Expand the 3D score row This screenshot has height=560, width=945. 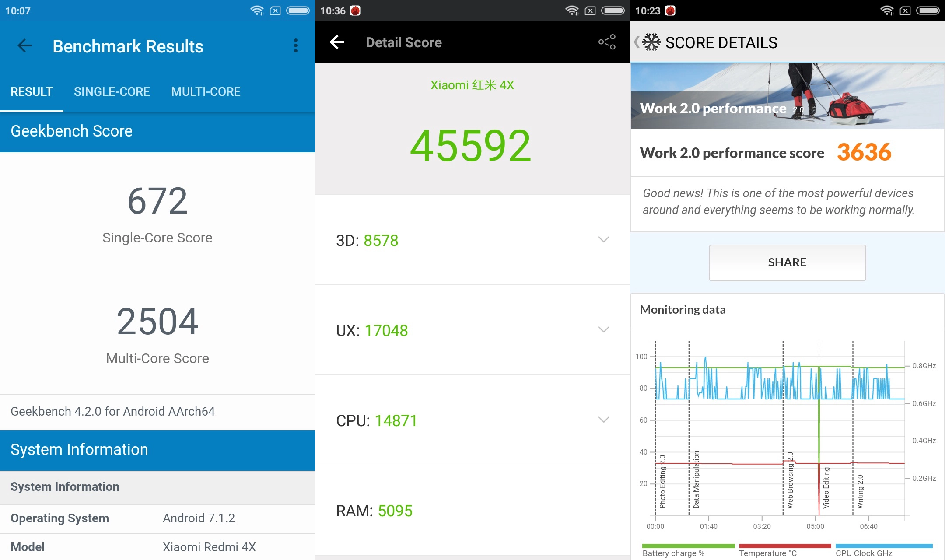[x=472, y=240]
